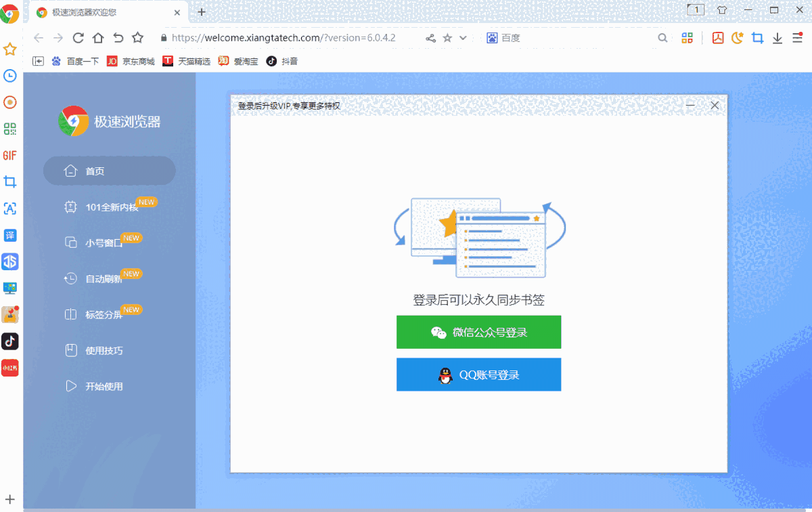Image resolution: width=812 pixels, height=512 pixels.
Task: Select the GIF tool in the left sidebar
Action: pos(9,155)
